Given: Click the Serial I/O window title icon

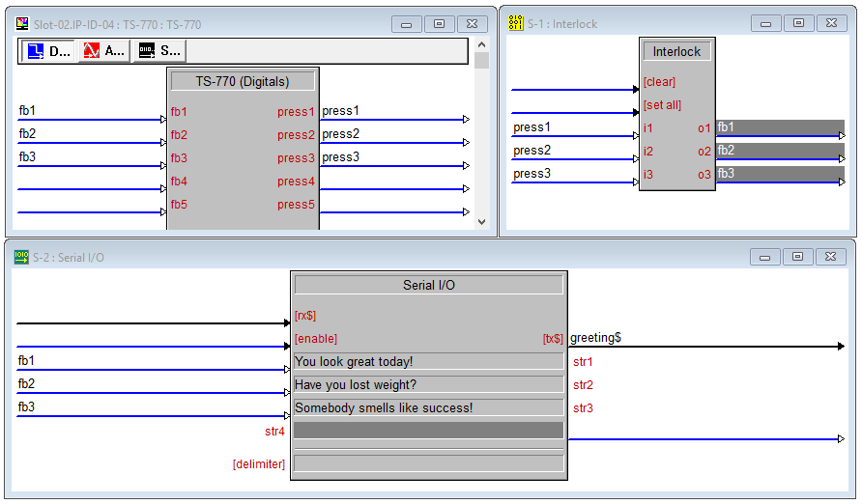Looking at the screenshot, I should [x=21, y=257].
